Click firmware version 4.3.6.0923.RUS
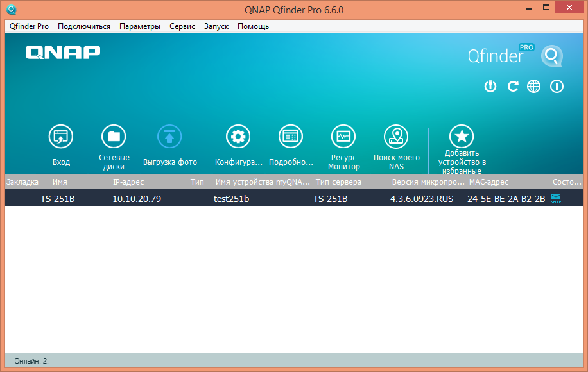 [x=422, y=199]
